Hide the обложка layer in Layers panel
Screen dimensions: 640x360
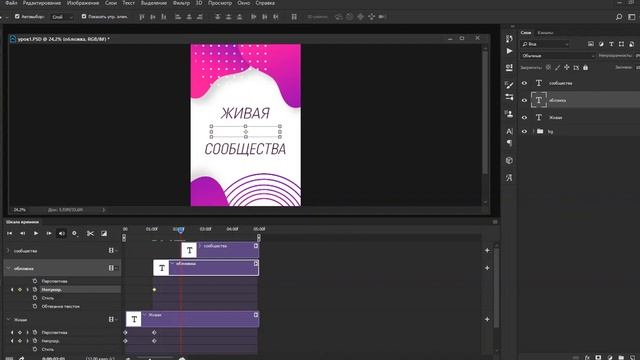pyautogui.click(x=524, y=100)
